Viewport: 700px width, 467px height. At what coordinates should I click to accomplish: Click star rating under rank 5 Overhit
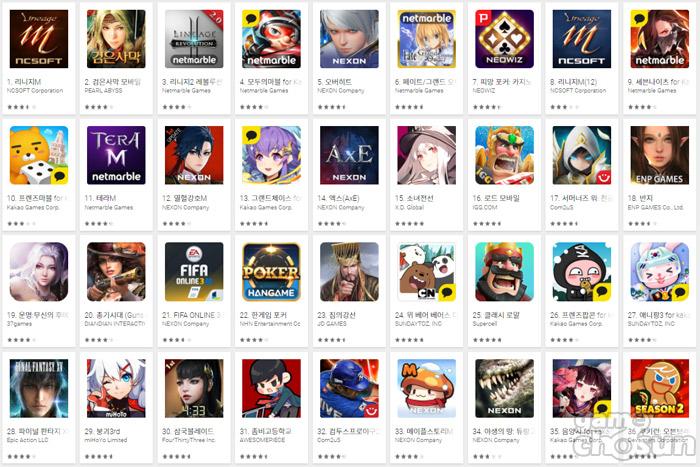332,107
